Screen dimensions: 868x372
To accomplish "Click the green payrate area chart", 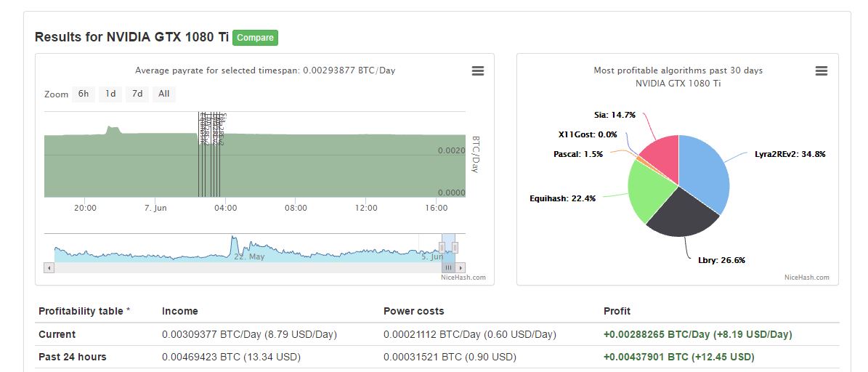I will (255, 166).
